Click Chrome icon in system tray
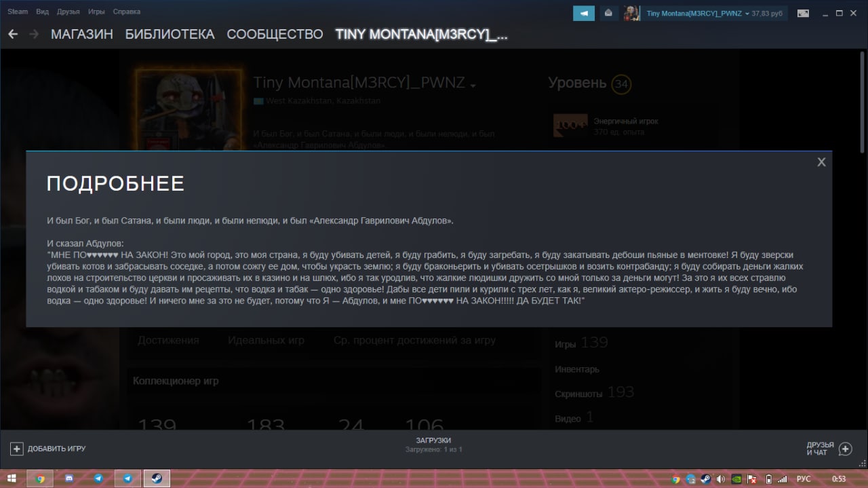The image size is (868, 488). coord(677,479)
